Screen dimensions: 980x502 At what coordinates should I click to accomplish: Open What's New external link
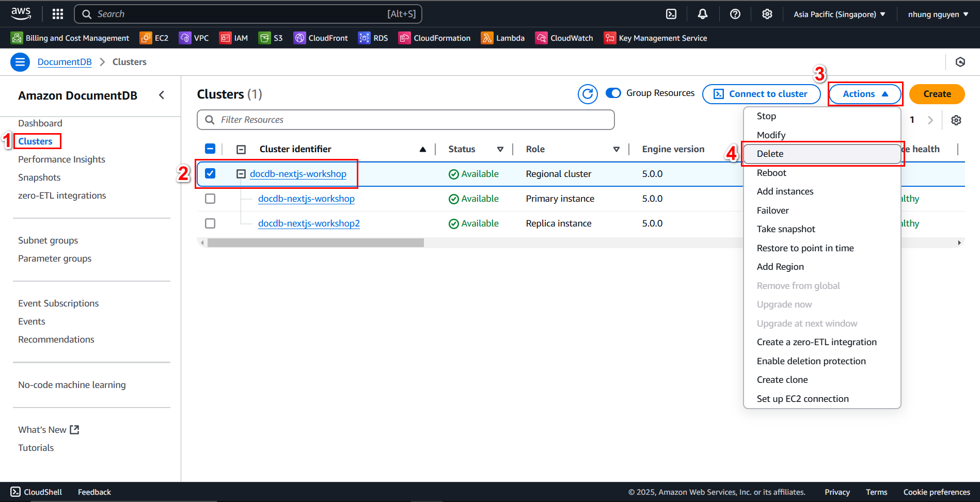coord(49,430)
